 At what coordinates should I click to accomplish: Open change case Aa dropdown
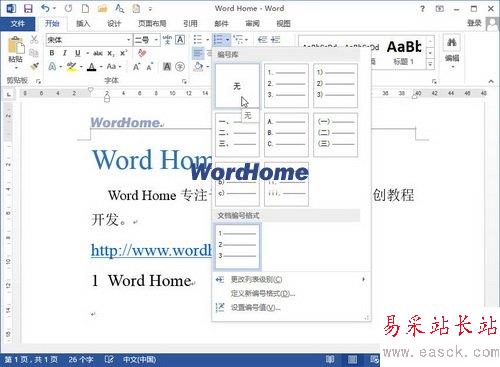[114, 66]
